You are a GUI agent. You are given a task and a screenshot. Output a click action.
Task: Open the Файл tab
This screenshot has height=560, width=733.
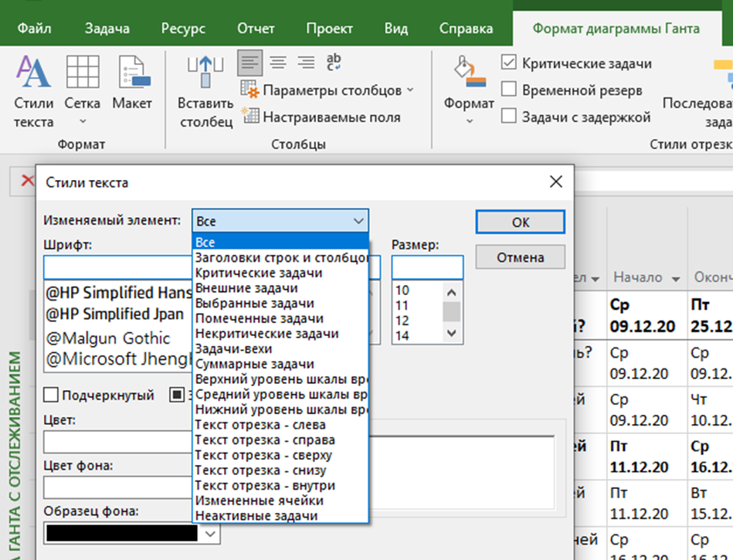(34, 28)
